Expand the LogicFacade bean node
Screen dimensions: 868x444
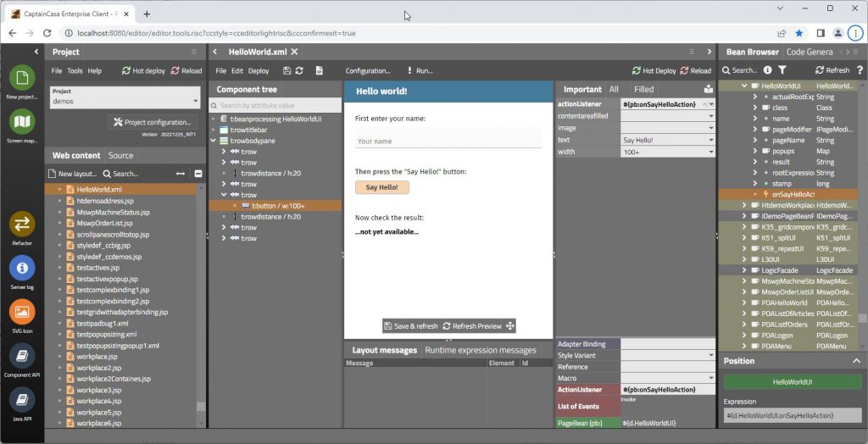point(744,269)
